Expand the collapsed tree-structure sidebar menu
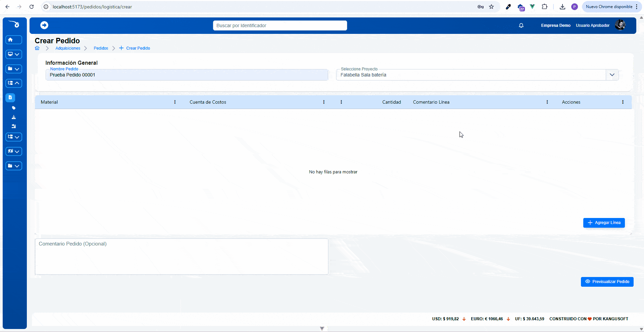The image size is (644, 332). [x=14, y=137]
